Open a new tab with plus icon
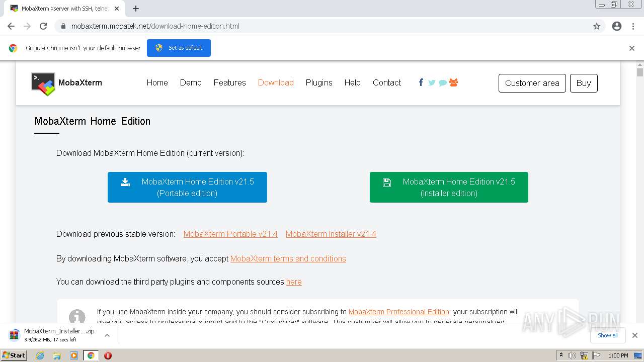 (x=136, y=9)
